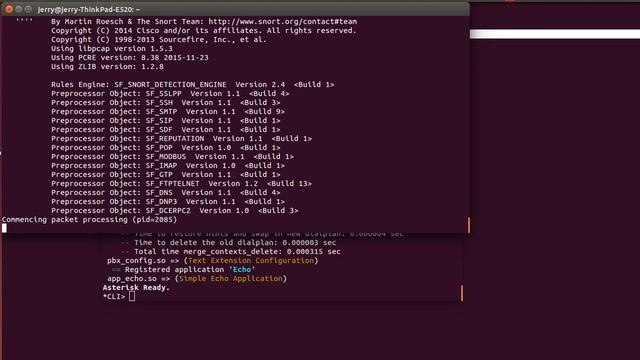The image size is (640, 360).
Task: Click "Registered application 'Echo'" line
Action: click(184, 270)
